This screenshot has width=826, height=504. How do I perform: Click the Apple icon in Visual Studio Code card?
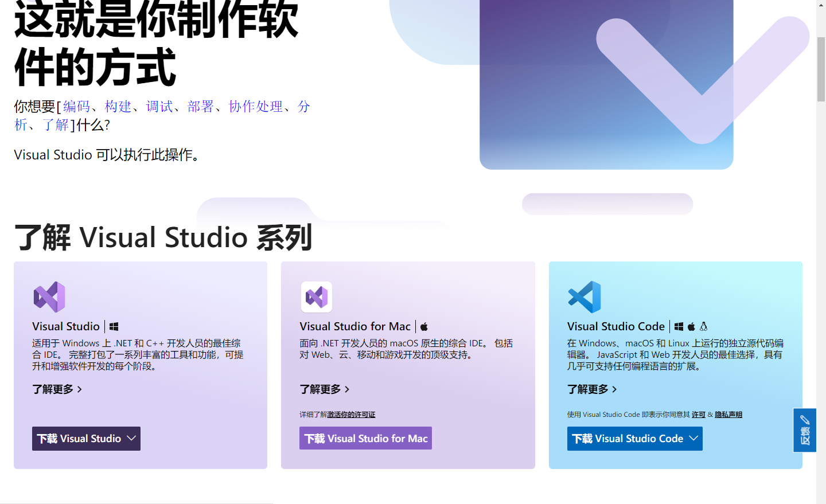tap(691, 326)
